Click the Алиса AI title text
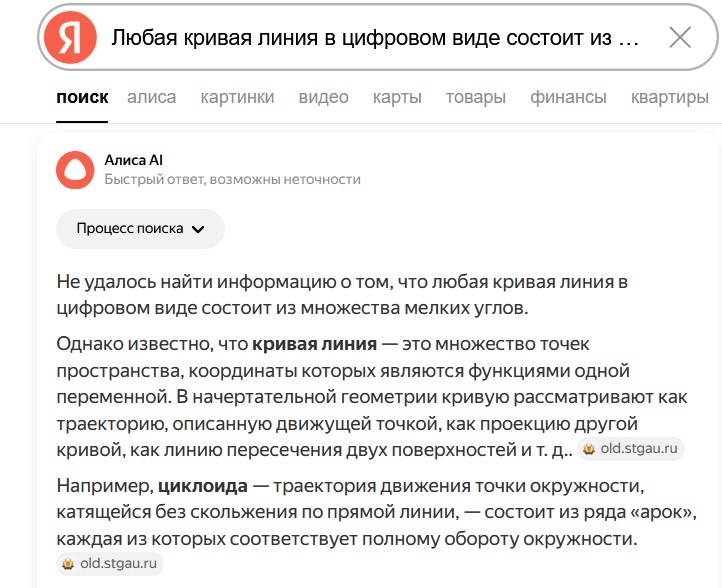The image size is (722, 588). [133, 160]
